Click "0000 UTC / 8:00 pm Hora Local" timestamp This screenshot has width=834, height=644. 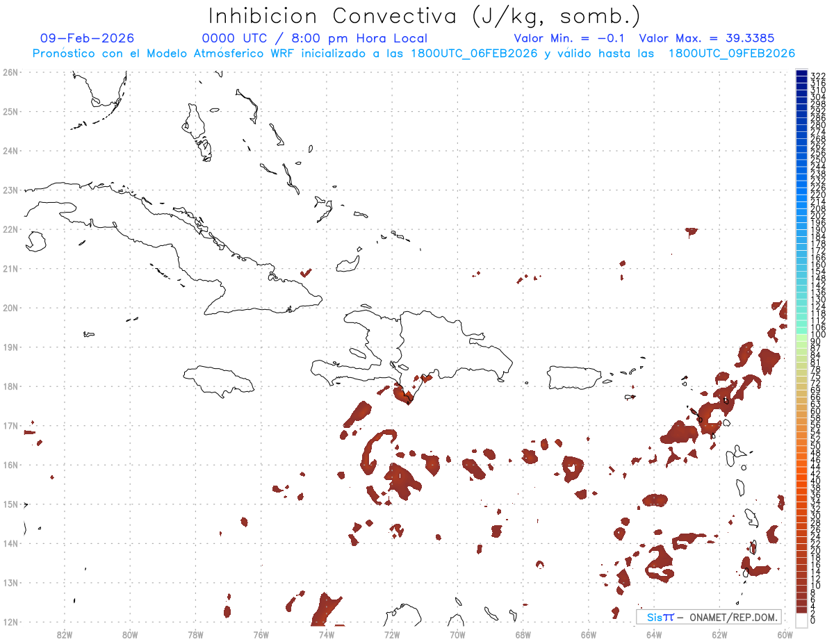[x=315, y=38]
